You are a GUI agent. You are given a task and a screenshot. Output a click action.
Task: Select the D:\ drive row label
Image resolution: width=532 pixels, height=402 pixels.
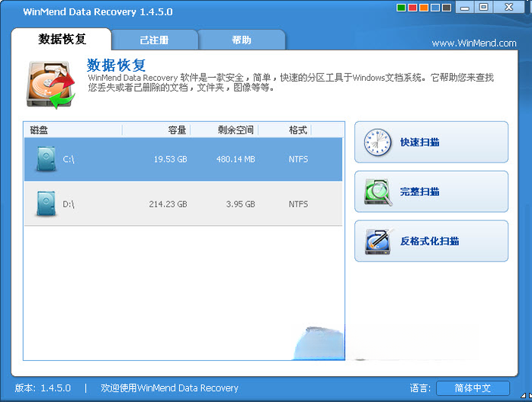[68, 204]
